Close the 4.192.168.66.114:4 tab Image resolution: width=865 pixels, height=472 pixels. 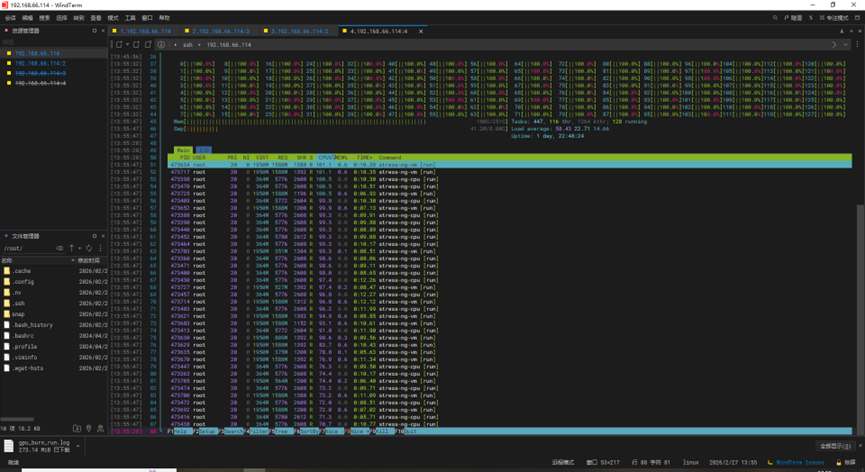(x=420, y=31)
